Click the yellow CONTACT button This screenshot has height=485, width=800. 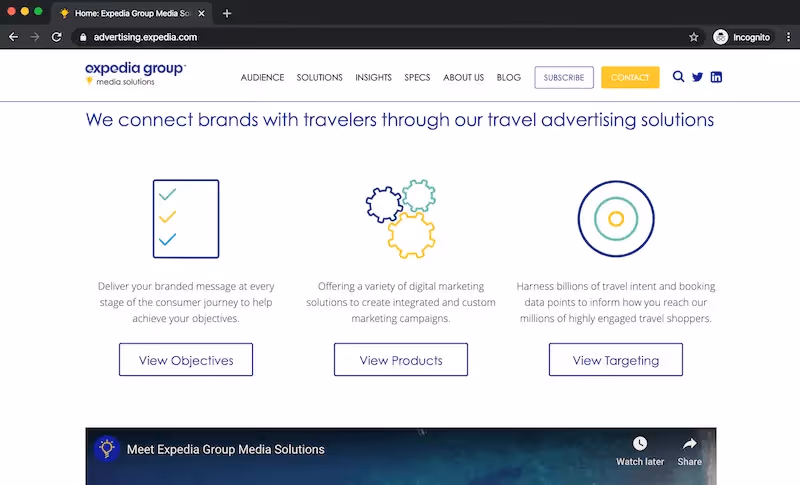[x=630, y=78]
